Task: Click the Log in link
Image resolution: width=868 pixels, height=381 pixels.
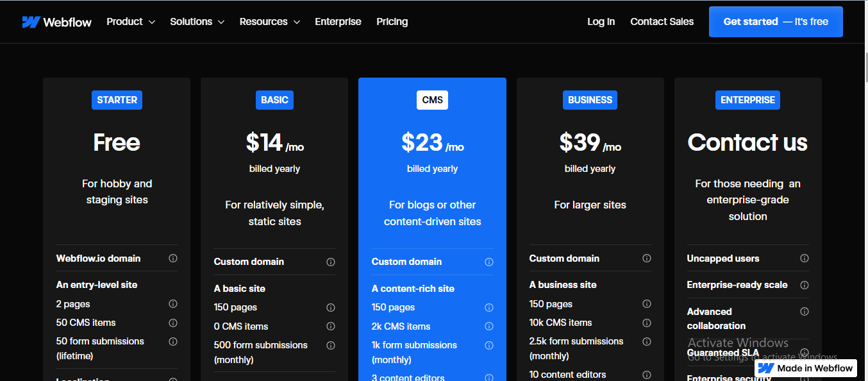Action: [601, 21]
